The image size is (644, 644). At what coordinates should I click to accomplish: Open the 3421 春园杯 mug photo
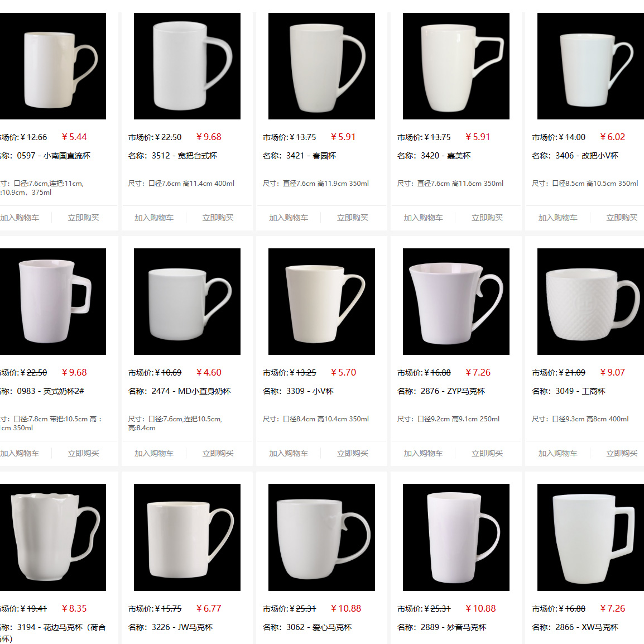pyautogui.click(x=321, y=66)
